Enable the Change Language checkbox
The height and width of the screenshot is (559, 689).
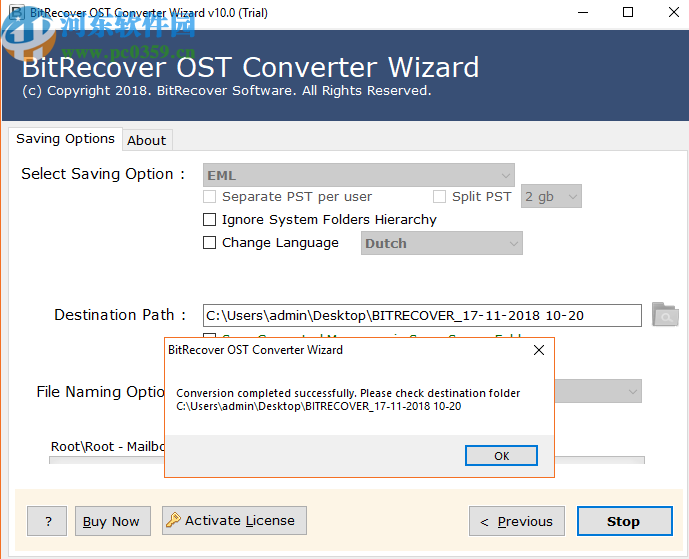pyautogui.click(x=210, y=243)
